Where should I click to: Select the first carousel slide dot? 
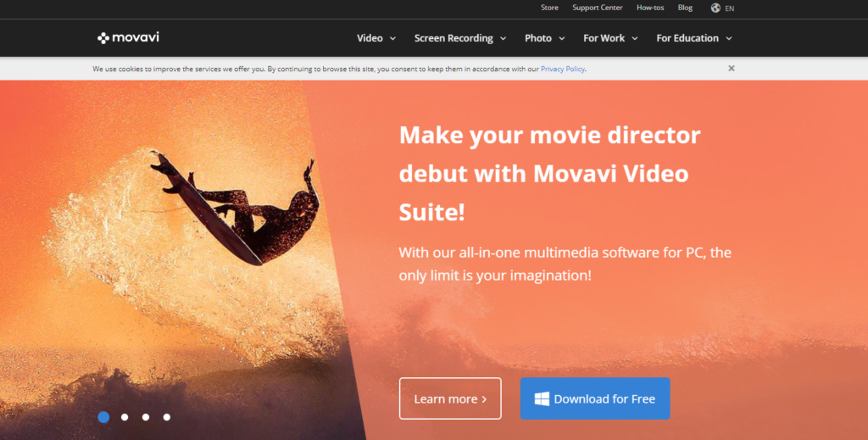point(103,417)
